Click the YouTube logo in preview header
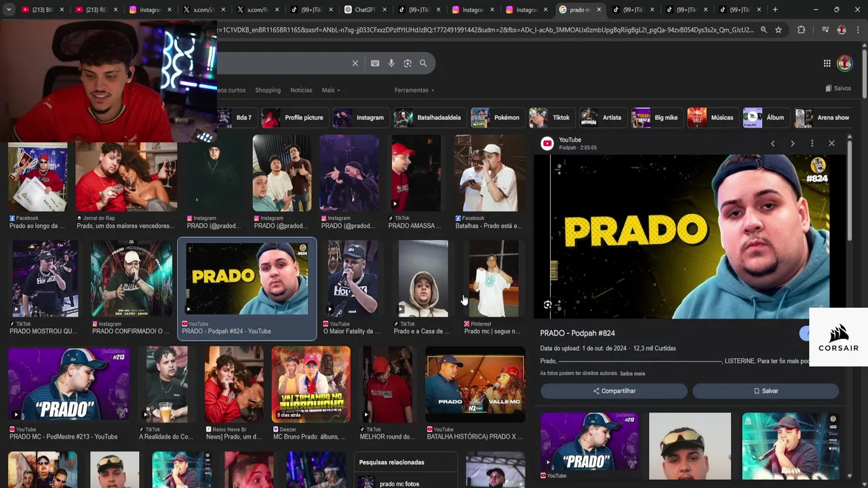The image size is (868, 488). pos(547,143)
